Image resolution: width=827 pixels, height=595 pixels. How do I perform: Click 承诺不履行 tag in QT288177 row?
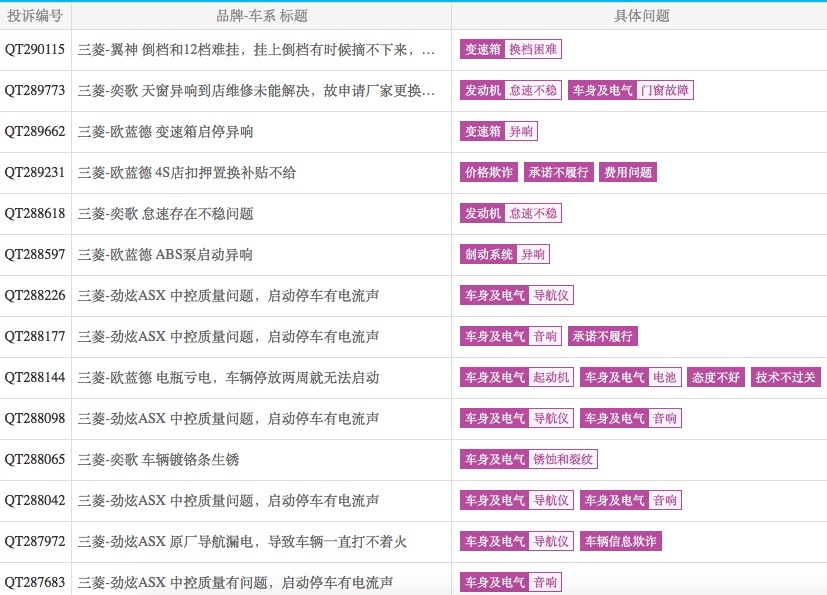point(603,336)
